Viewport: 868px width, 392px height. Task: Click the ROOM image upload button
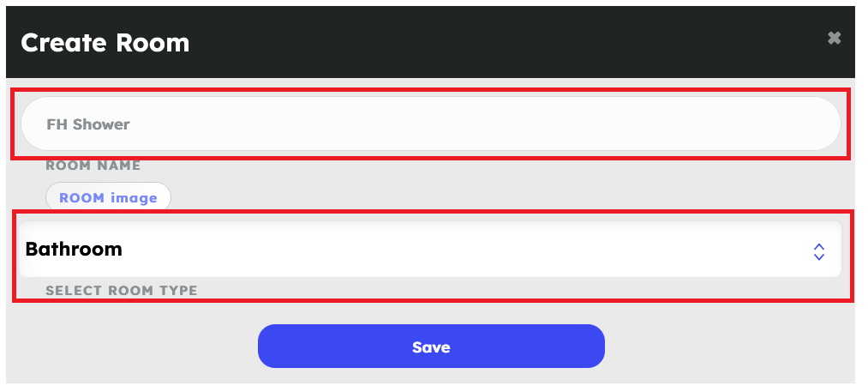point(108,197)
